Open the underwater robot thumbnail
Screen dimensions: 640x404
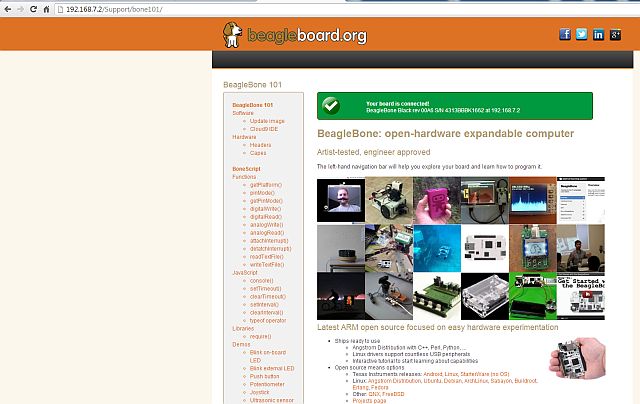[437, 248]
